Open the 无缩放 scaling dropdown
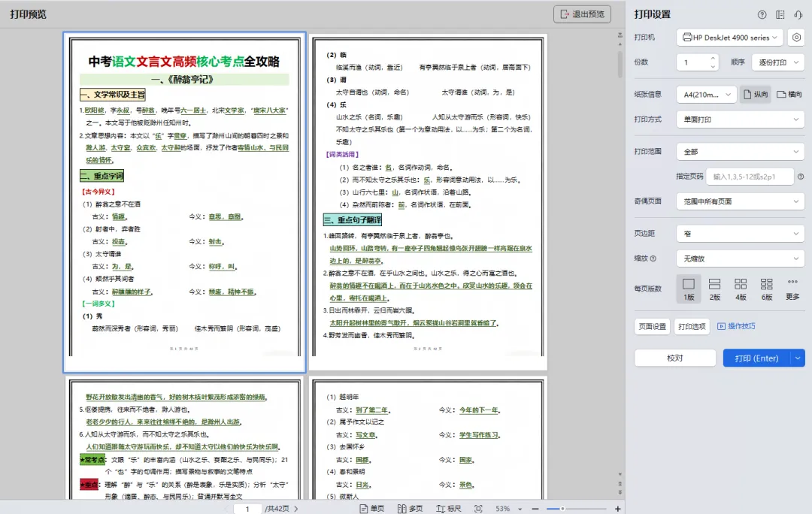 pyautogui.click(x=741, y=259)
